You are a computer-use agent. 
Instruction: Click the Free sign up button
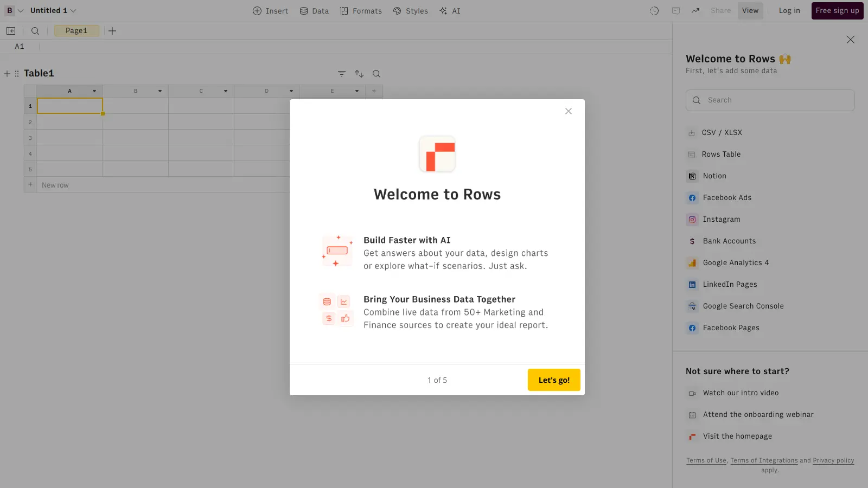click(837, 11)
